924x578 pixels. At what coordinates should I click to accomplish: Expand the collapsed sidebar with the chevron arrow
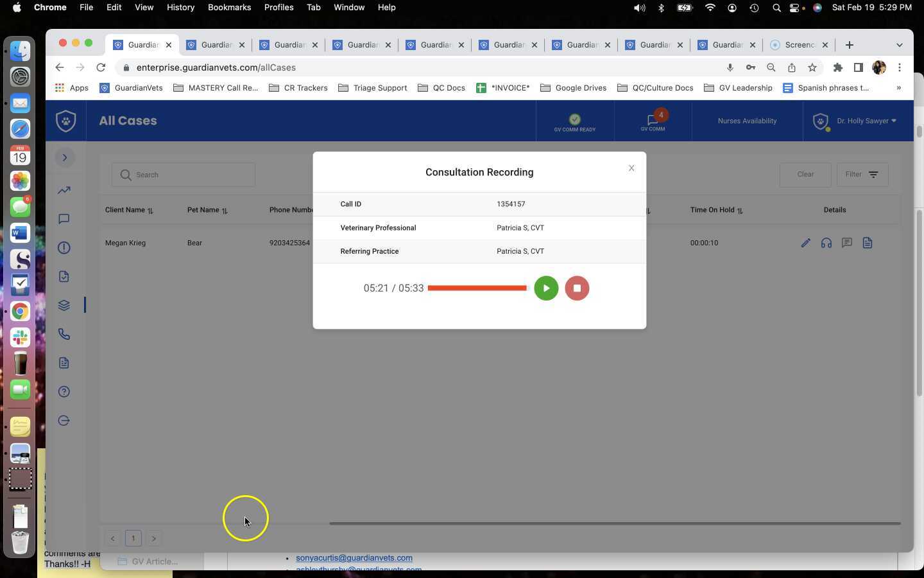64,157
